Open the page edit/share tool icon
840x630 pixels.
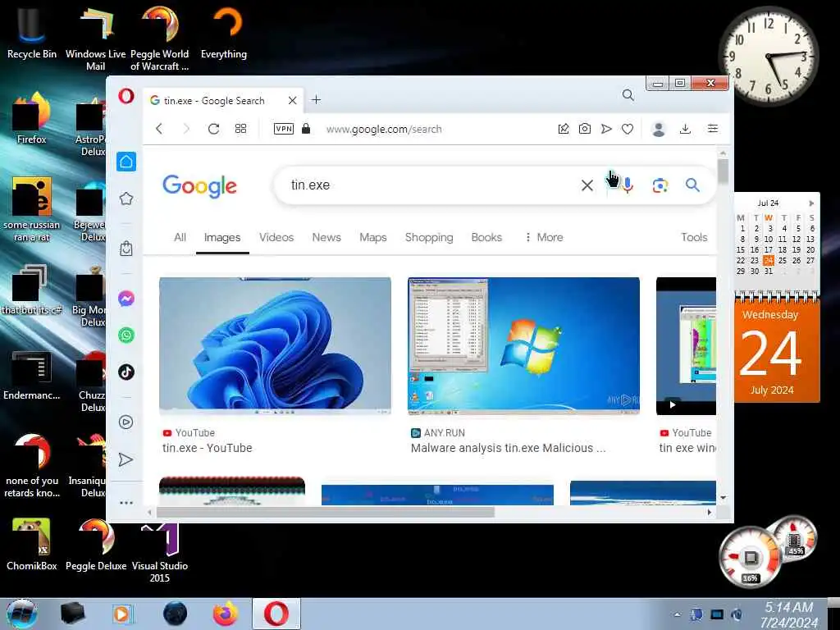click(563, 129)
